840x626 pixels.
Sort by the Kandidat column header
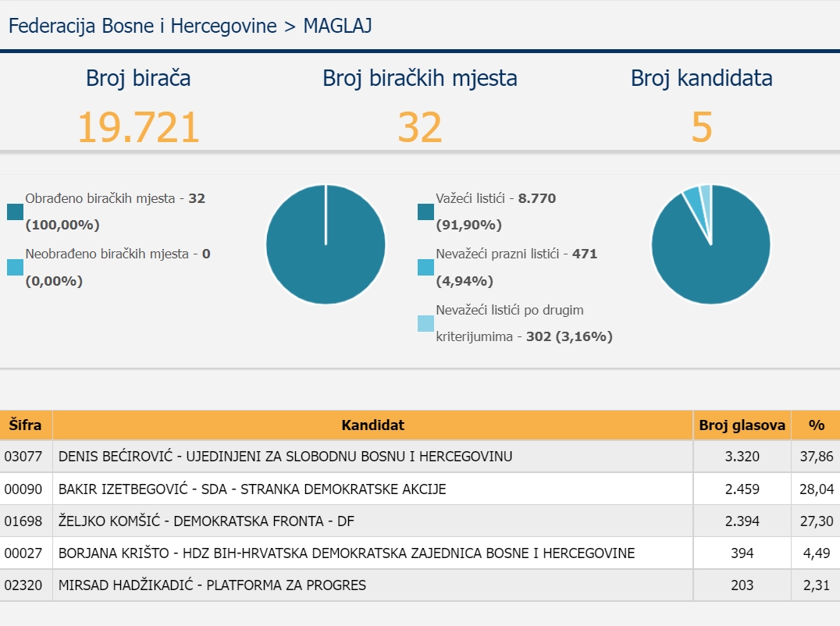372,425
